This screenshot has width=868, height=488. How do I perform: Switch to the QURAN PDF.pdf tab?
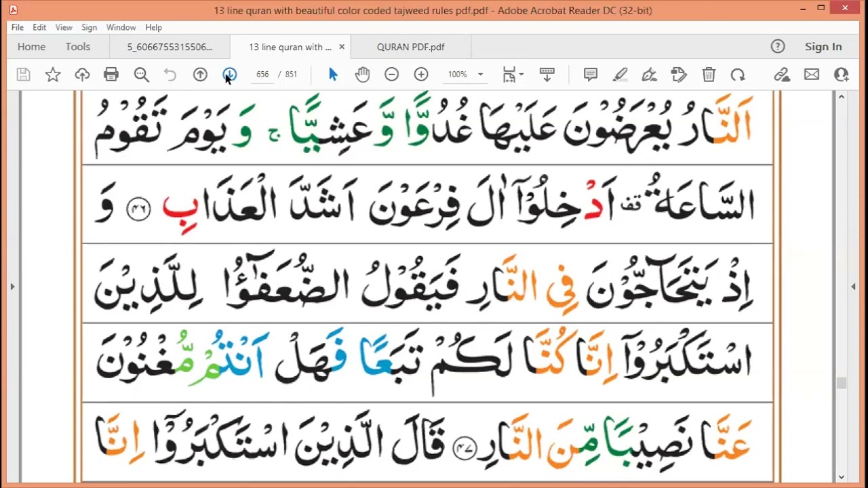click(x=411, y=47)
